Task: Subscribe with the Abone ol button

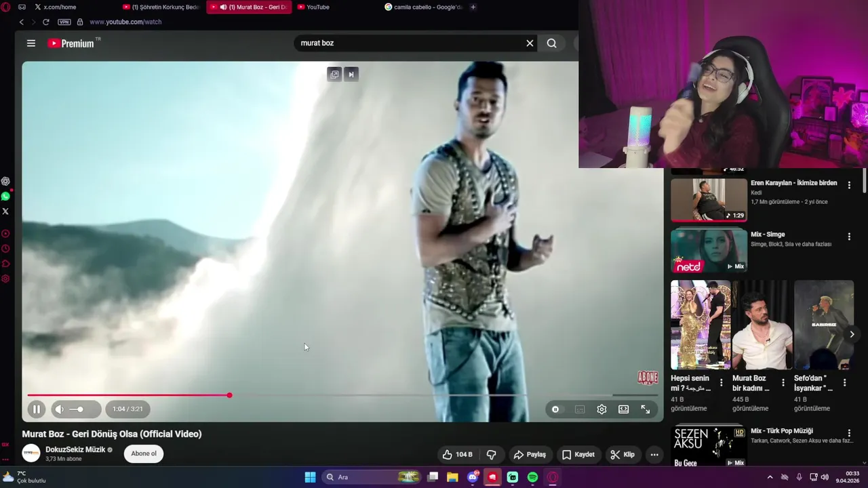Action: pyautogui.click(x=144, y=453)
